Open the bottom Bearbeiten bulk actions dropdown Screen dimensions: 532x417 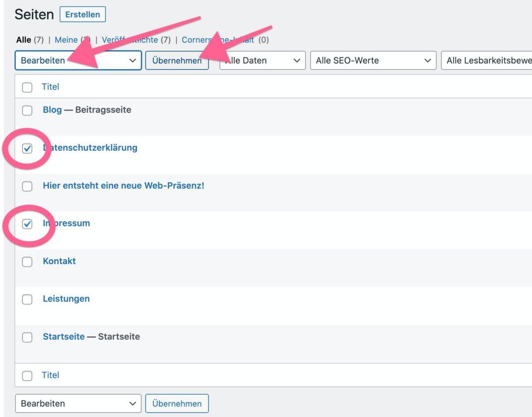click(78, 404)
